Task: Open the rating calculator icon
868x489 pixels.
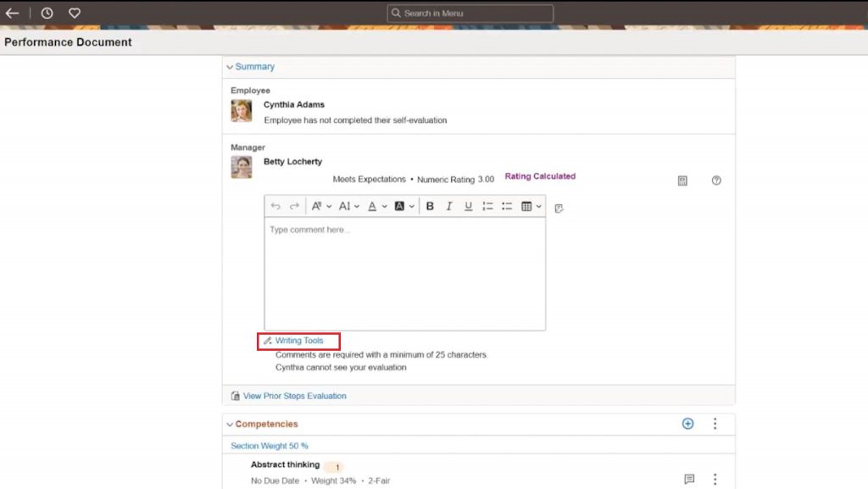Action: click(x=682, y=180)
